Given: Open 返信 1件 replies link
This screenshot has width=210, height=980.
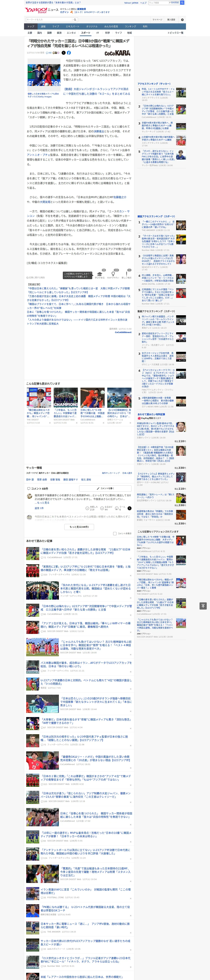Looking at the screenshot, I should (39, 508).
